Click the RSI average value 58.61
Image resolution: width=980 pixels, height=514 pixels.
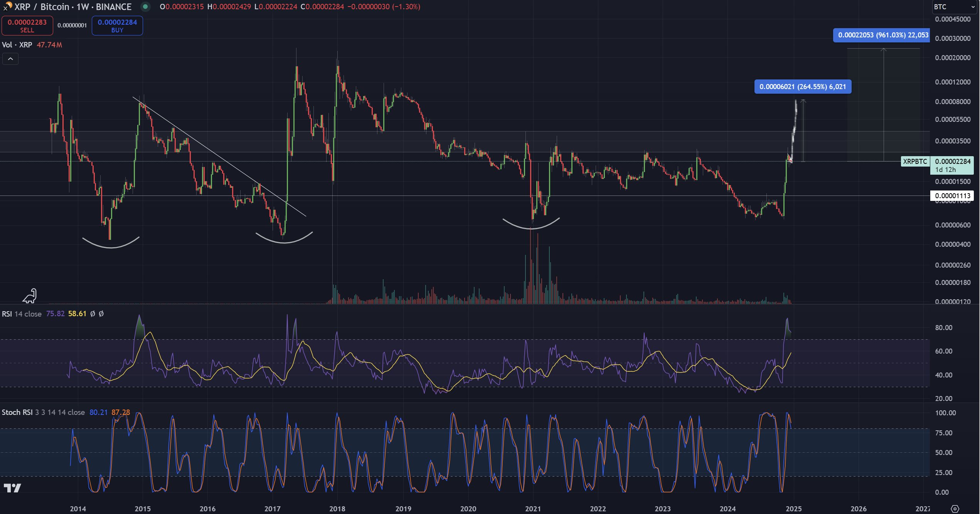coord(77,314)
